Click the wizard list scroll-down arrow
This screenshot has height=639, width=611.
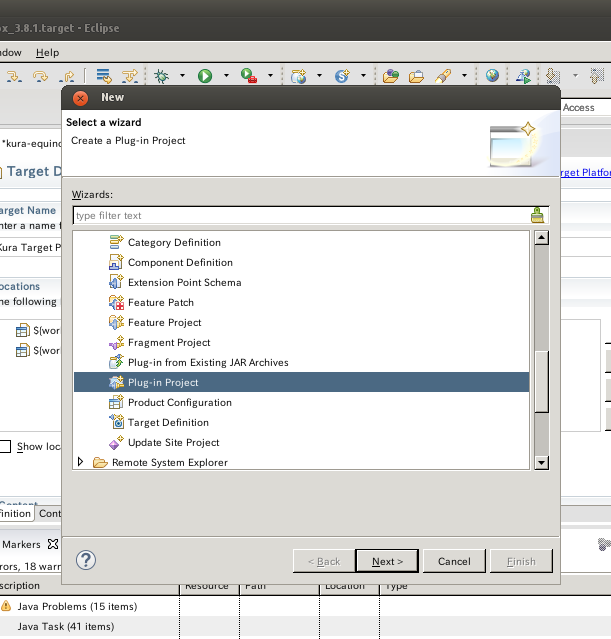coord(541,463)
